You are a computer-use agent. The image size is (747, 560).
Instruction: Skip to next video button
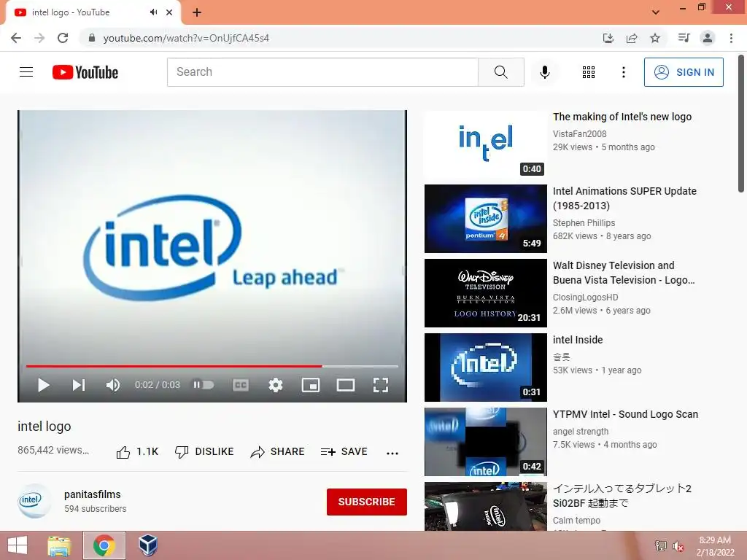point(79,385)
